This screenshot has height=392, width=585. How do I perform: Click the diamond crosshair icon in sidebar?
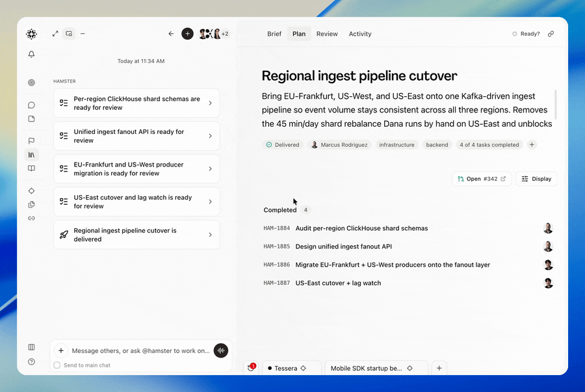pos(31,191)
